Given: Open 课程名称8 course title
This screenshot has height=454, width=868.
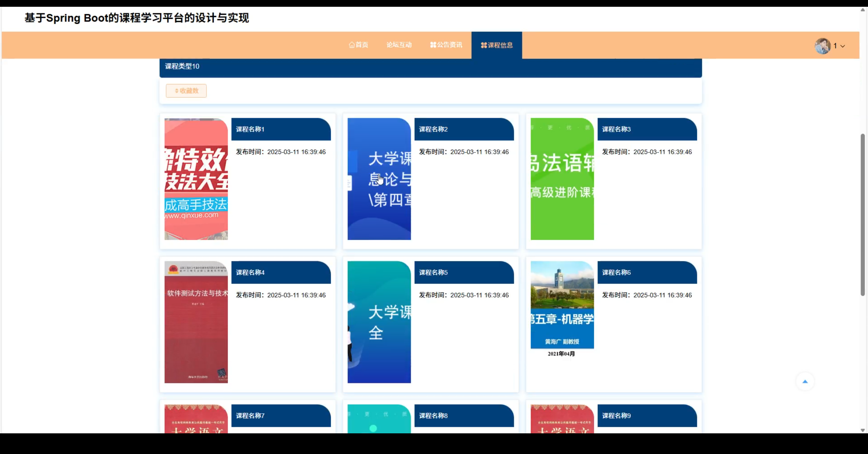Looking at the screenshot, I should tap(433, 416).
